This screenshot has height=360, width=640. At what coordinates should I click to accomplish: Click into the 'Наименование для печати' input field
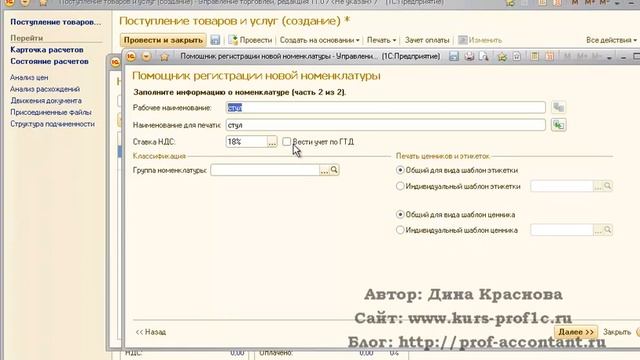(x=385, y=125)
